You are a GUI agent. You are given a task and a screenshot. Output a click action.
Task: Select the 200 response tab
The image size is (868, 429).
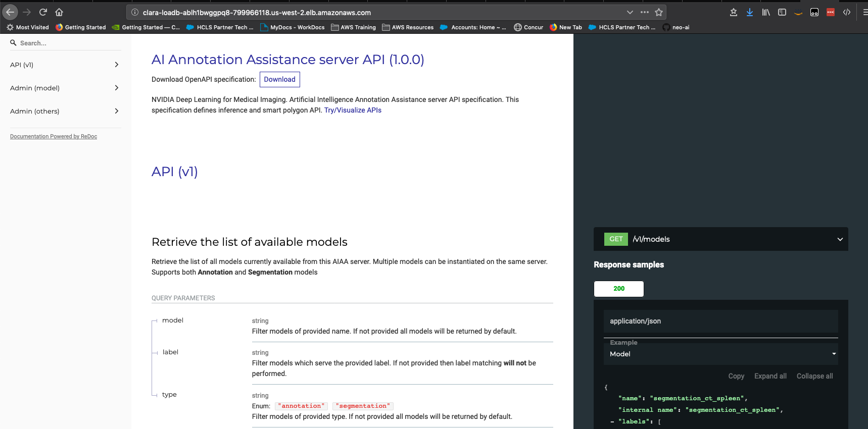tap(619, 289)
